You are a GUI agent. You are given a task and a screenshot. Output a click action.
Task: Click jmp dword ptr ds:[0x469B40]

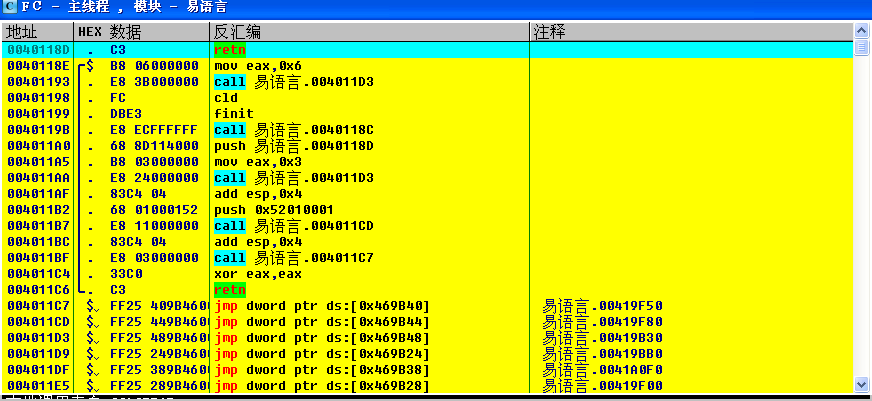pos(321,306)
